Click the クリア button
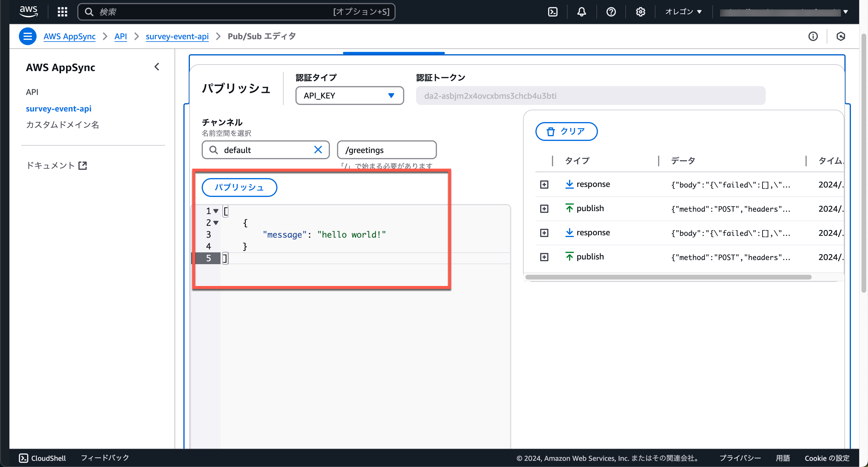This screenshot has width=868, height=467. [x=566, y=131]
